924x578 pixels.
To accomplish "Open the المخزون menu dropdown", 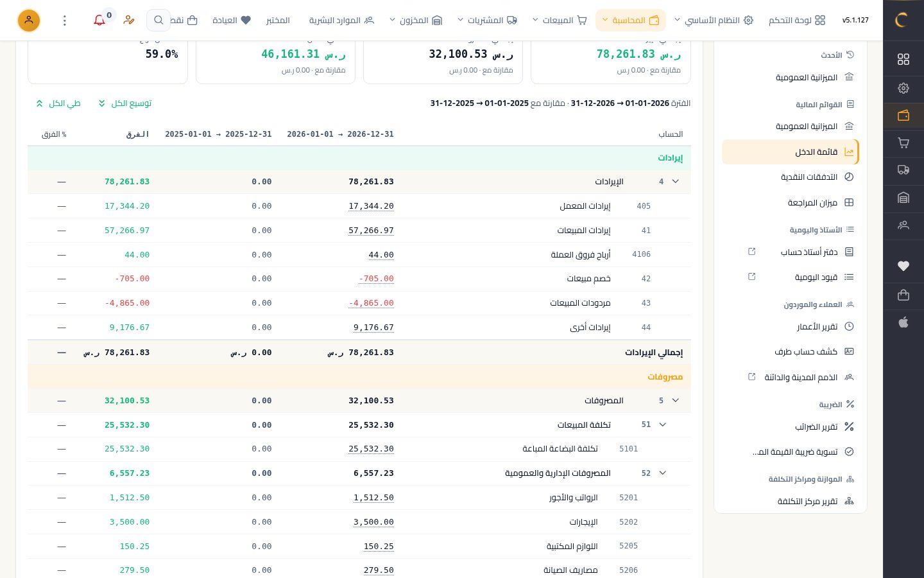I will click(x=416, y=21).
